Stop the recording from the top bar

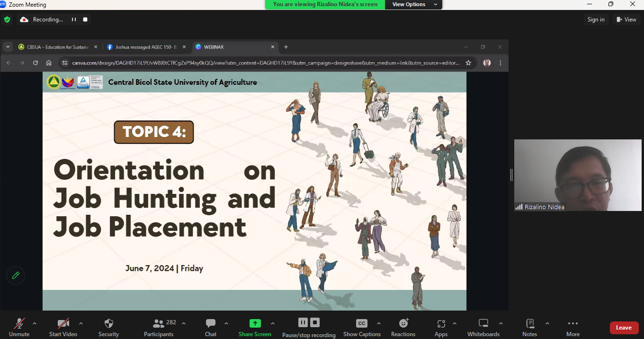(85, 19)
